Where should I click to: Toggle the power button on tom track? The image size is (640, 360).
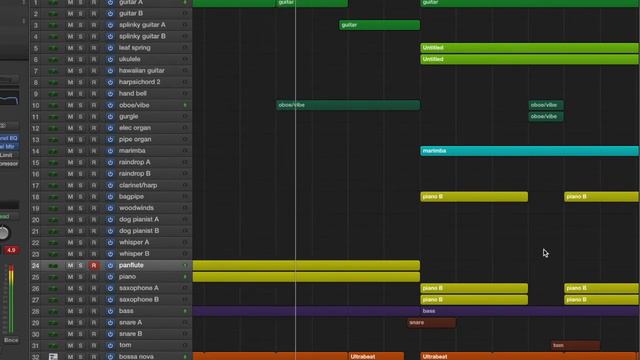tap(110, 345)
